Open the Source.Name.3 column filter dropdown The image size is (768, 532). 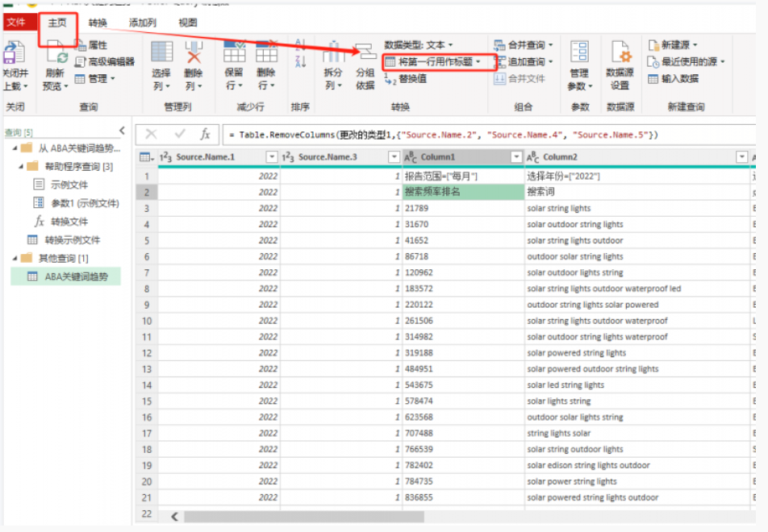394,156
